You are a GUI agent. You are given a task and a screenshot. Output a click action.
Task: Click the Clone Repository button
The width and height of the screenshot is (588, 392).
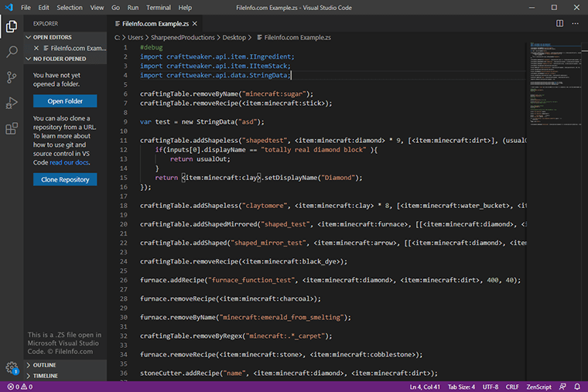point(65,179)
